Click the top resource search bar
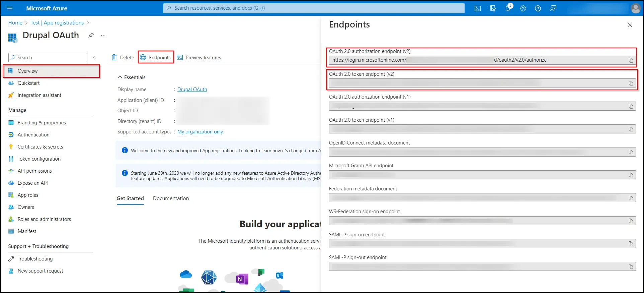Viewport: 644px width, 293px height. click(314, 8)
